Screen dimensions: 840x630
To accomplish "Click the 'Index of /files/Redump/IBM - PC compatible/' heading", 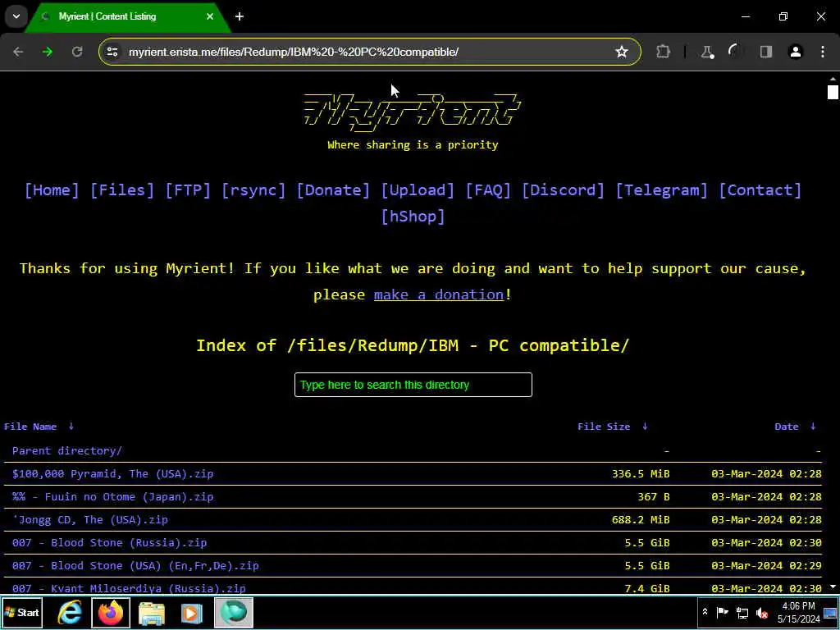I will pyautogui.click(x=413, y=345).
